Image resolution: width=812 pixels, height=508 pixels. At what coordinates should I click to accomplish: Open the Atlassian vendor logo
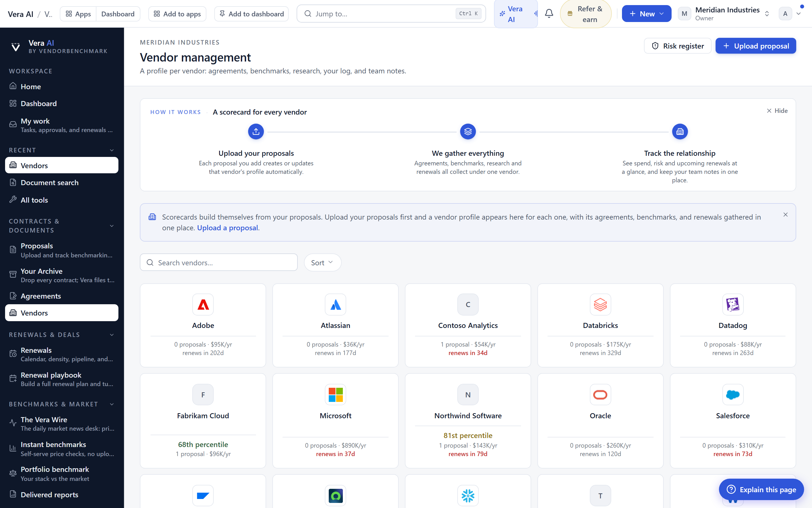click(x=336, y=305)
